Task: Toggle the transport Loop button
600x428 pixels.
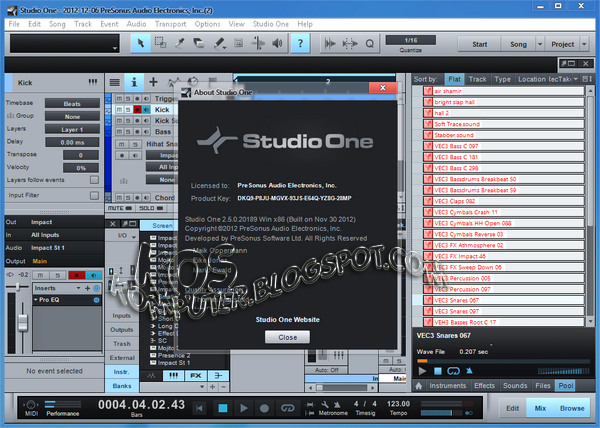Action: pyautogui.click(x=287, y=408)
